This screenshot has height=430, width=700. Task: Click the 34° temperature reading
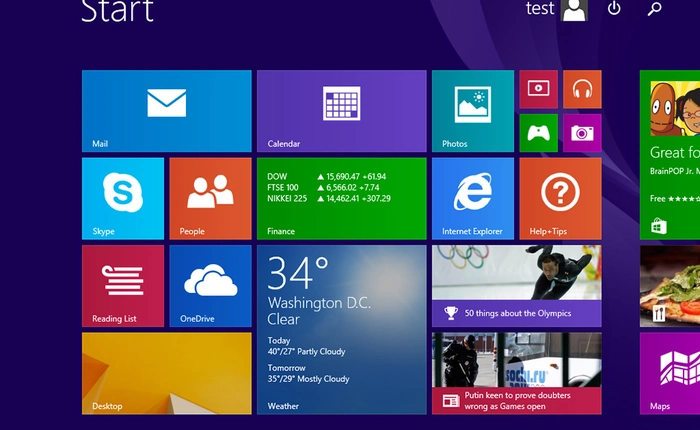tap(298, 273)
